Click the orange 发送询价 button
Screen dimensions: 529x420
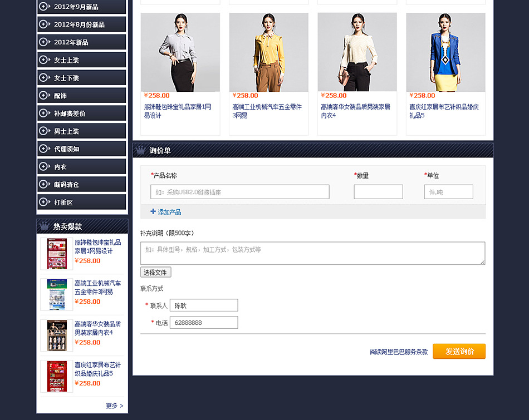point(459,351)
